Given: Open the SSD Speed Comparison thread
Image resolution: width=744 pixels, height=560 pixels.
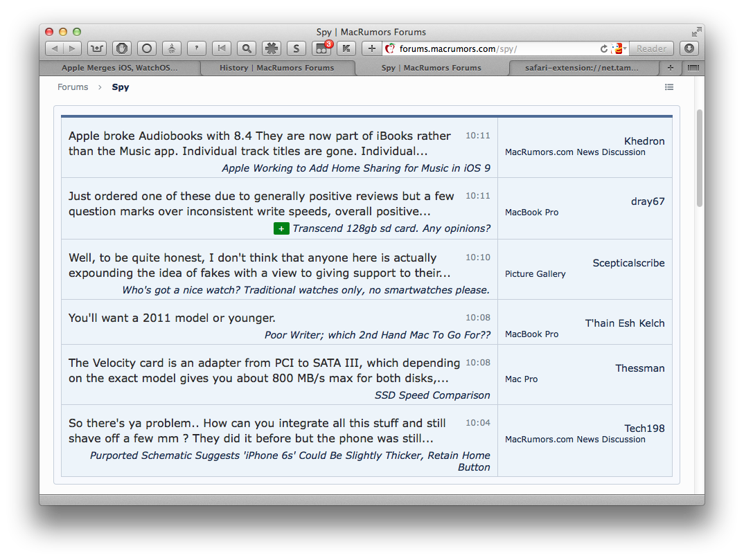Looking at the screenshot, I should click(x=432, y=395).
